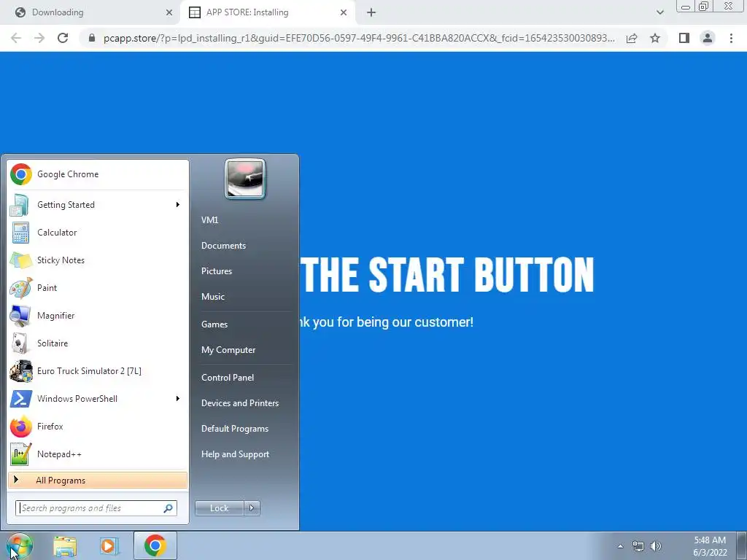Open Chrome three-dot menu
Viewport: 747px width, 560px height.
pos(731,38)
